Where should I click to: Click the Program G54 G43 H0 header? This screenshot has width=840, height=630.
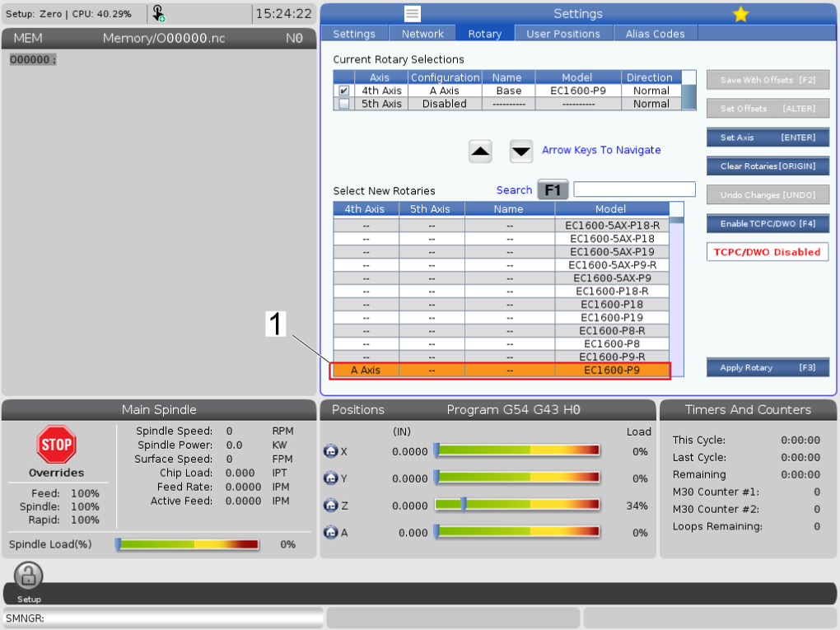[513, 410]
